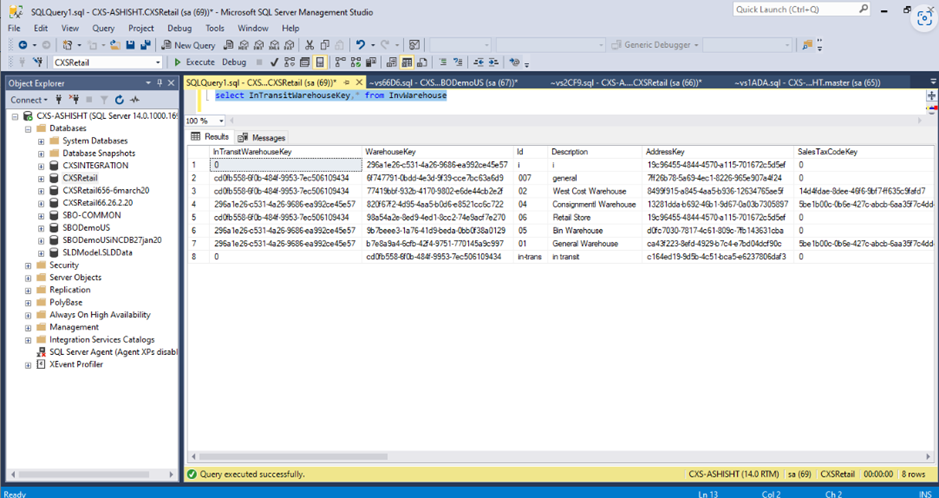
Task: Click Connect Object Explorer plug icon
Action: click(59, 99)
